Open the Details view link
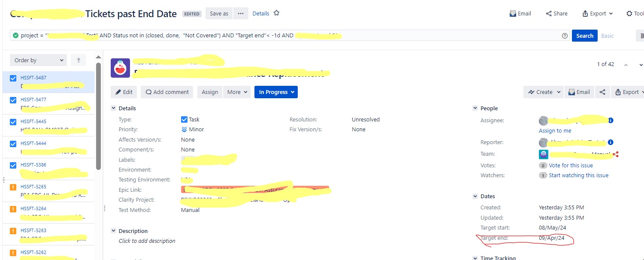 click(x=260, y=13)
